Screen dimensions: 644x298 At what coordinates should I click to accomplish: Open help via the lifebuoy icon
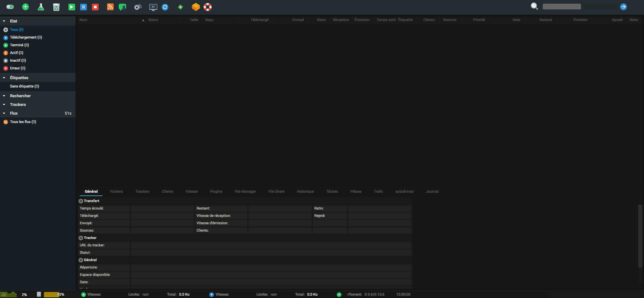[x=208, y=7]
